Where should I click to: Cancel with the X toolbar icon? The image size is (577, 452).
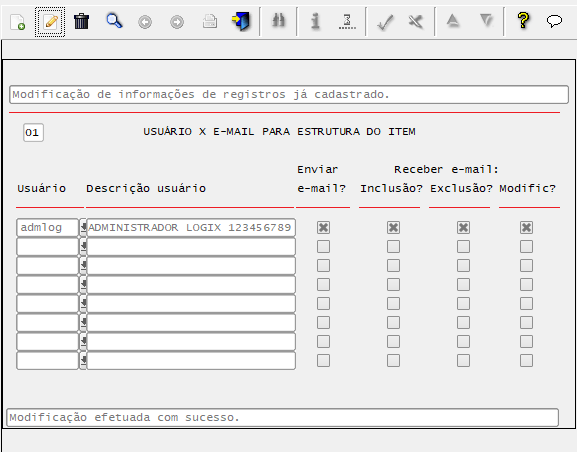coord(416,21)
